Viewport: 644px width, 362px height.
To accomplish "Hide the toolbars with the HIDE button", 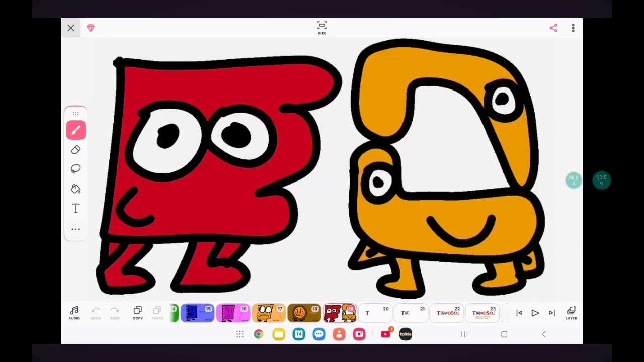I will pyautogui.click(x=322, y=27).
